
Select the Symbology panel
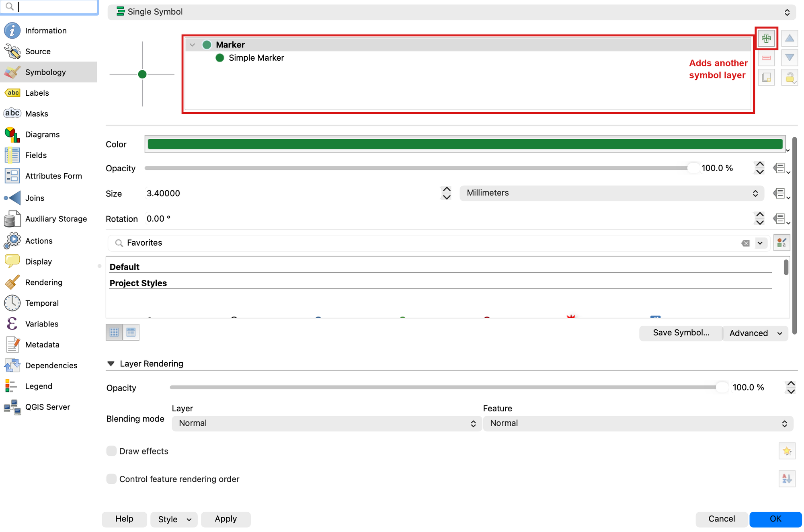click(x=49, y=72)
